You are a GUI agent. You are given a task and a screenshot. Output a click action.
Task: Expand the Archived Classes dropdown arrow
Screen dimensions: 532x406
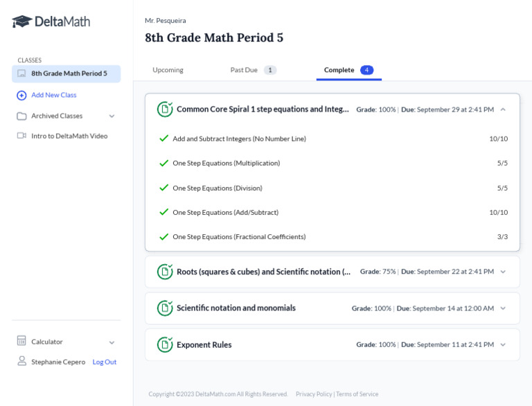click(112, 116)
